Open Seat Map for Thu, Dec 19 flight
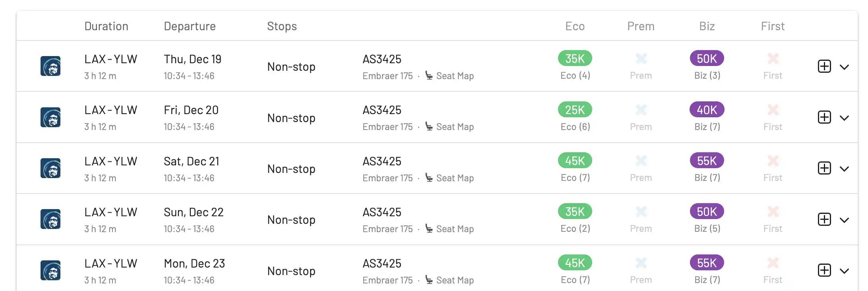 coord(450,76)
